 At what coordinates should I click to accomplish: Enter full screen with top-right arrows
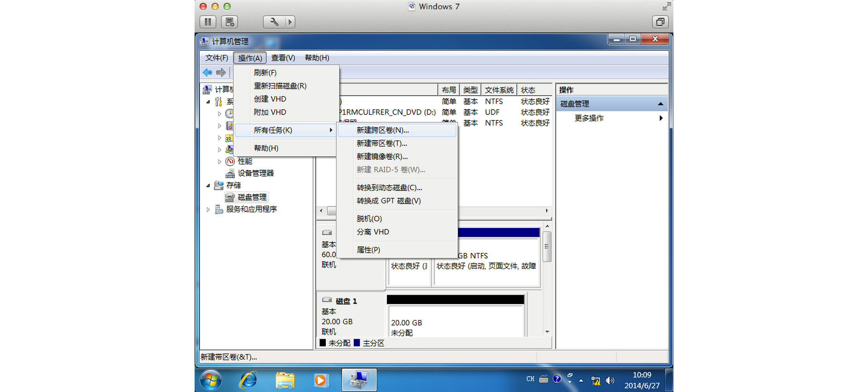(x=667, y=6)
